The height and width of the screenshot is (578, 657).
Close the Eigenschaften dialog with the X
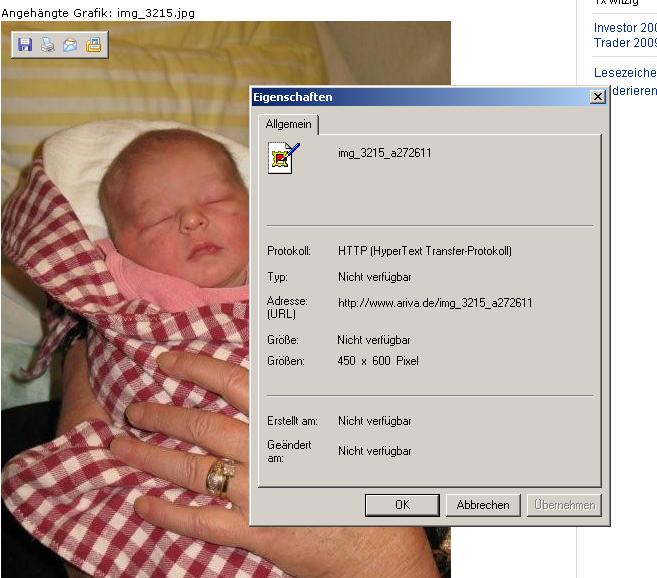click(598, 97)
